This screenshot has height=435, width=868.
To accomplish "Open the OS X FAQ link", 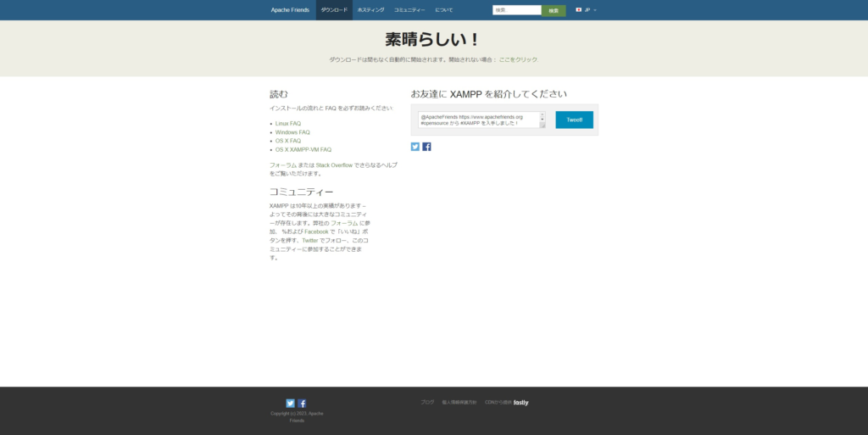I will pyautogui.click(x=288, y=141).
